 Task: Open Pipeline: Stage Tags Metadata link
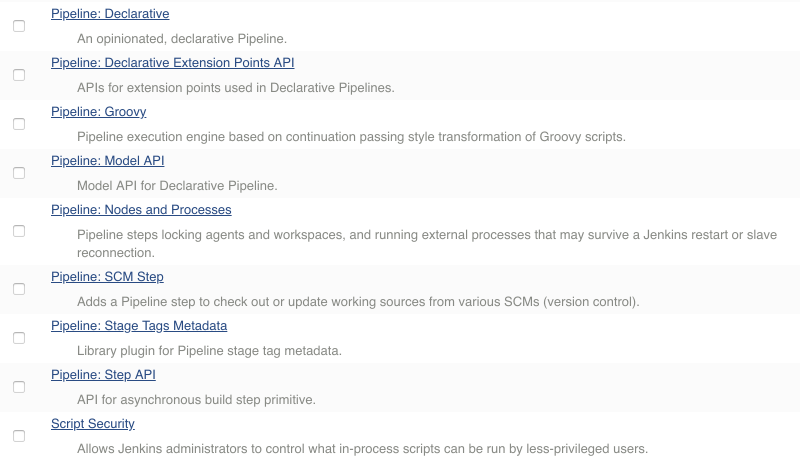point(139,326)
